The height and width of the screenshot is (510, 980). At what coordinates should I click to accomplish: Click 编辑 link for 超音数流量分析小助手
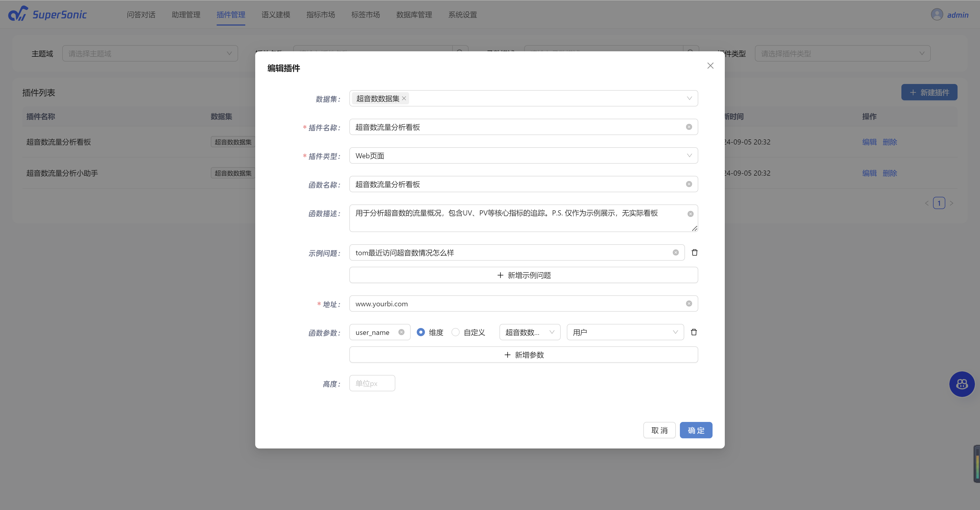click(869, 173)
